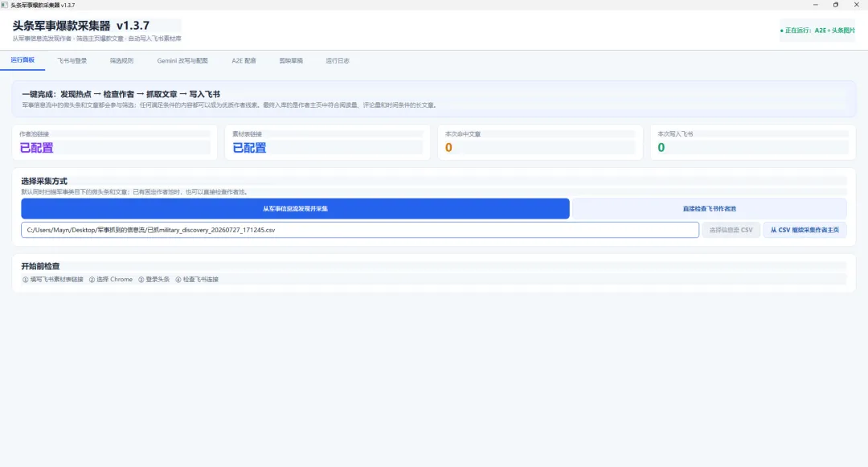
Task: Click the 本次命中文章 counter value
Action: pos(448,148)
